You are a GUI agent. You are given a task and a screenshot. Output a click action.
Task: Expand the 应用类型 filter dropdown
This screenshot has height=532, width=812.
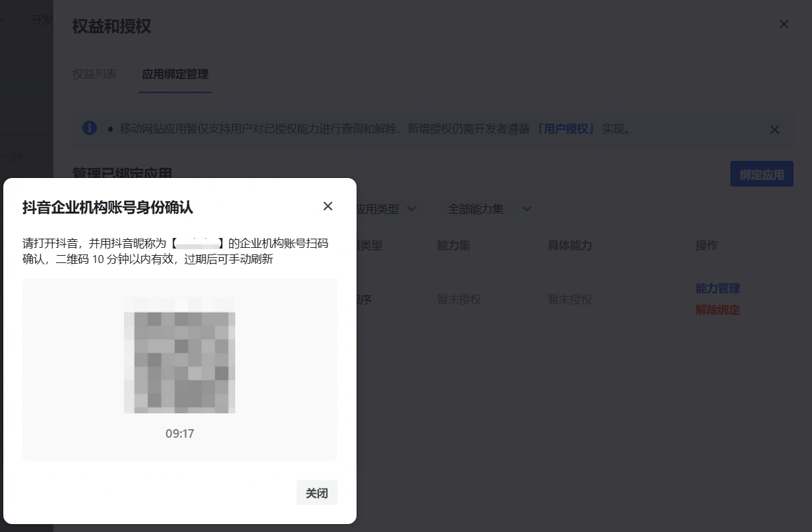(386, 209)
